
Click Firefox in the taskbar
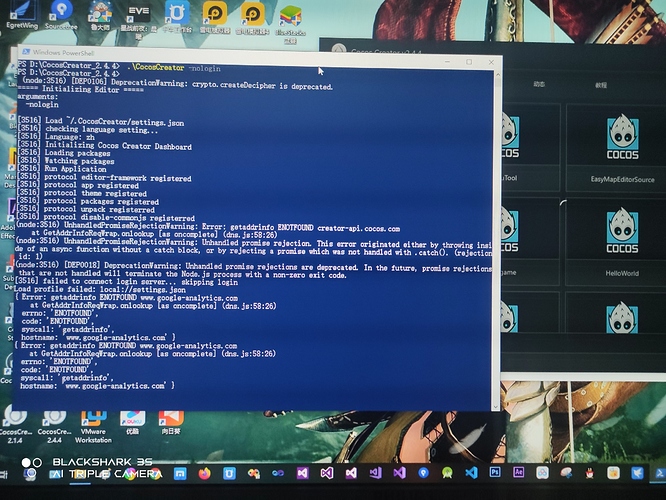coord(204,473)
